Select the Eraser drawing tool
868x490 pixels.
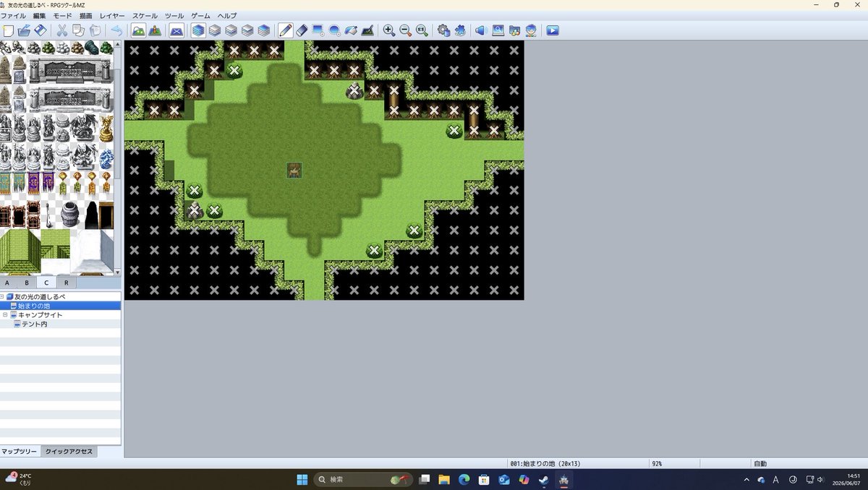(x=302, y=30)
